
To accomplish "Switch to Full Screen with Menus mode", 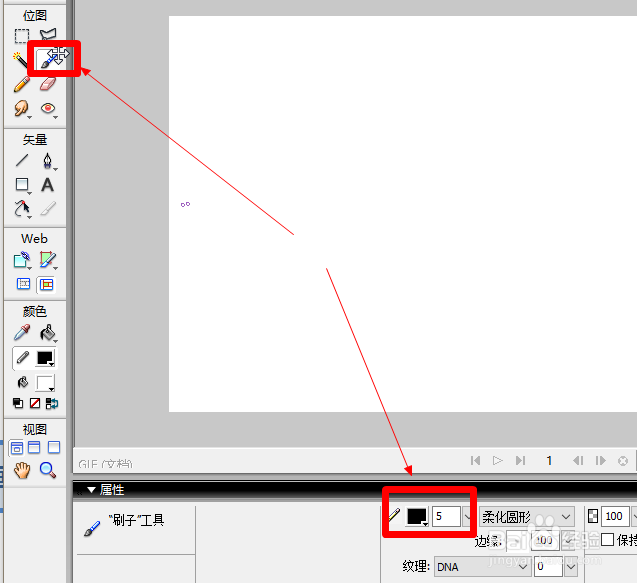I will [x=34, y=447].
